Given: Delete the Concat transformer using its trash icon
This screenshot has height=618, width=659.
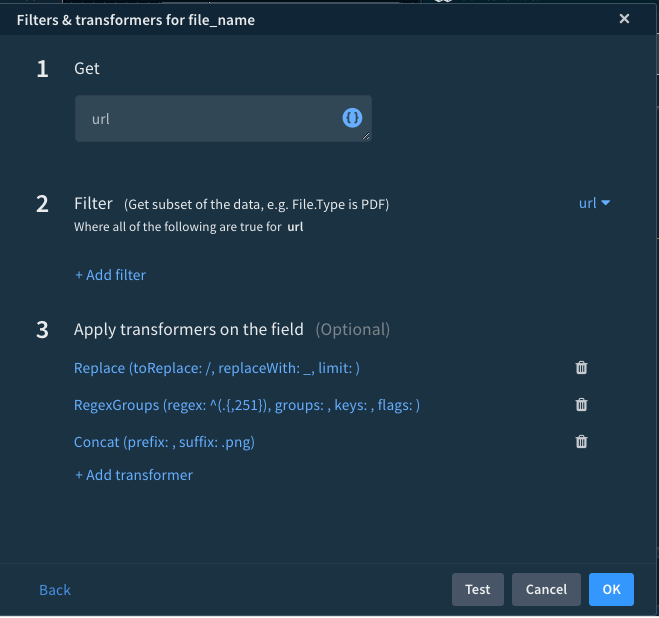Looking at the screenshot, I should pyautogui.click(x=581, y=442).
